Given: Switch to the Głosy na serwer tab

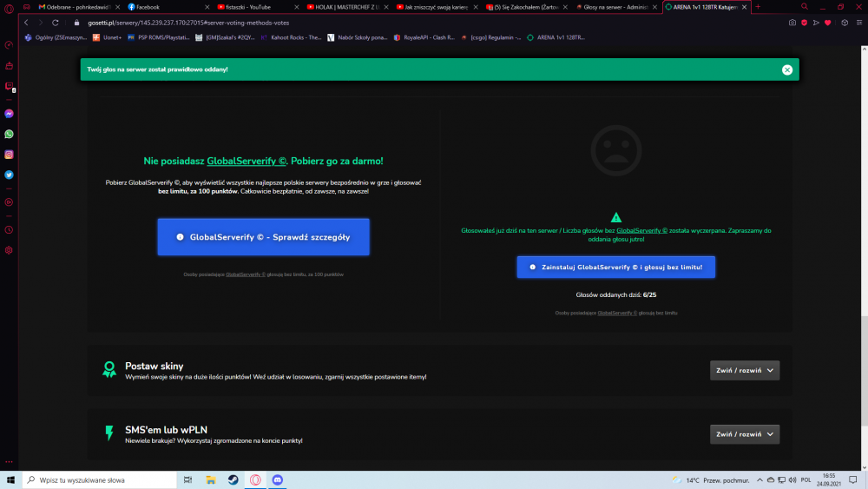Looking at the screenshot, I should [615, 7].
